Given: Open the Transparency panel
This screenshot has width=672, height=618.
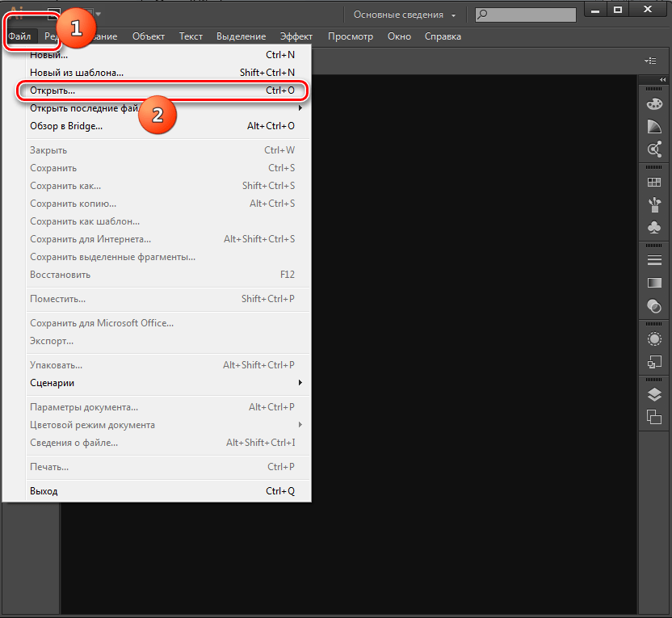Looking at the screenshot, I should click(x=654, y=306).
